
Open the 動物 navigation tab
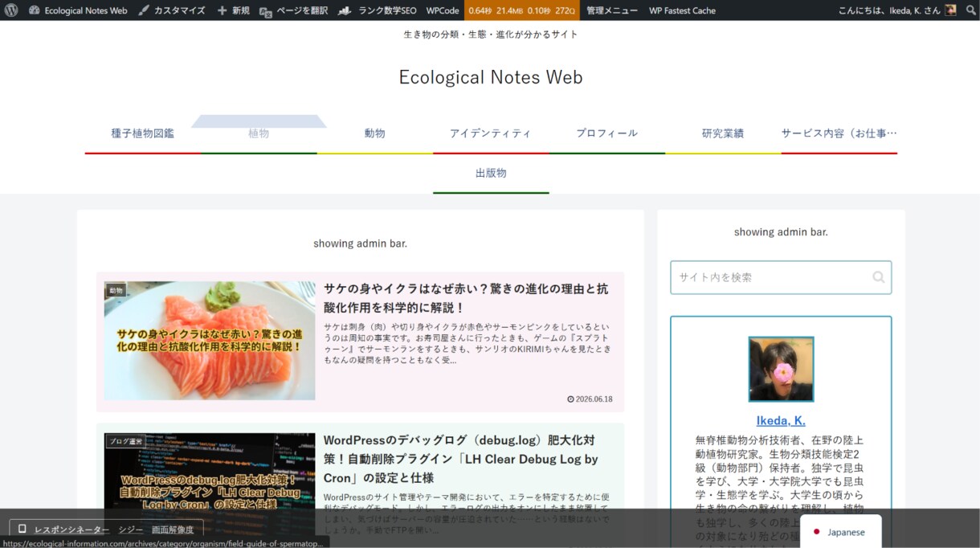pos(374,133)
